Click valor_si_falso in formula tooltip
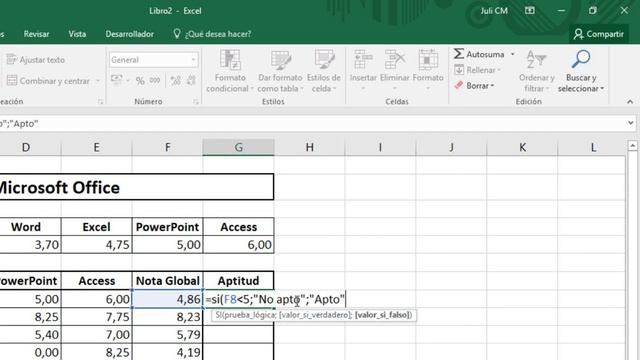 [x=382, y=315]
